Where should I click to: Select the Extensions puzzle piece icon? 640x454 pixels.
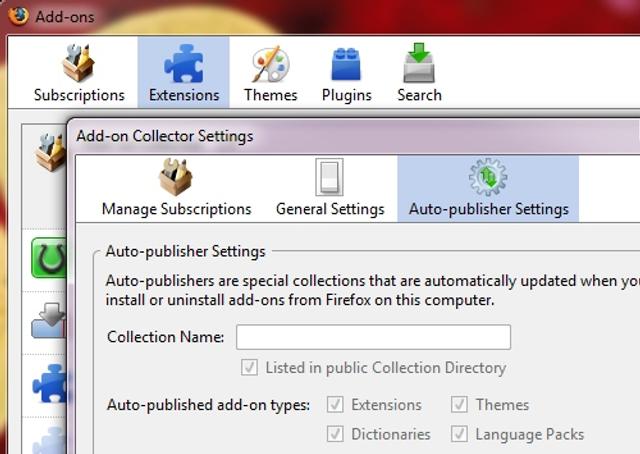point(184,64)
